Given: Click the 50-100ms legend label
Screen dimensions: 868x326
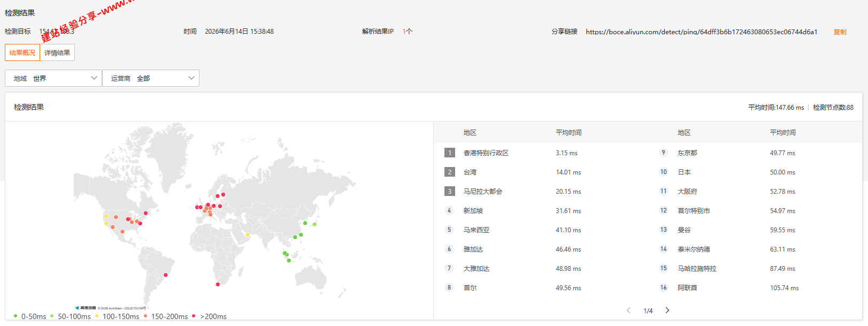Looking at the screenshot, I should [x=74, y=316].
